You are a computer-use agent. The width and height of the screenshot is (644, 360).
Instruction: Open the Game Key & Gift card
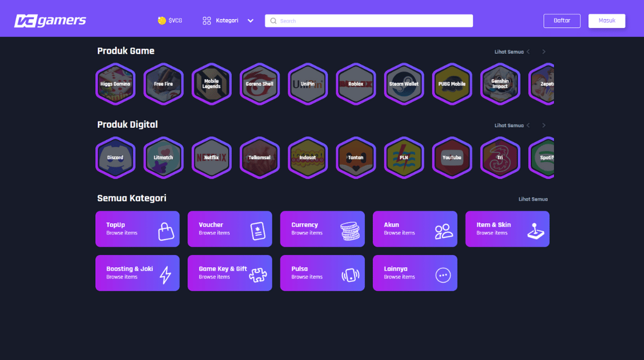tap(230, 273)
